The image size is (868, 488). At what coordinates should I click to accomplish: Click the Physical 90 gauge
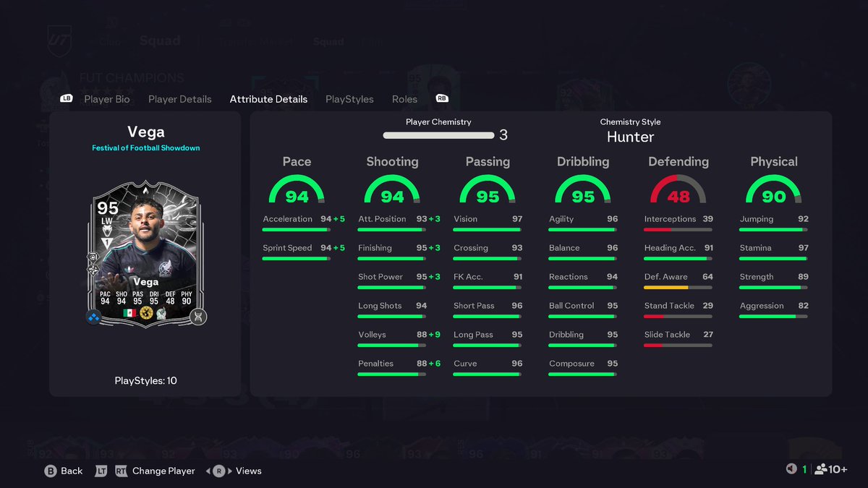774,189
